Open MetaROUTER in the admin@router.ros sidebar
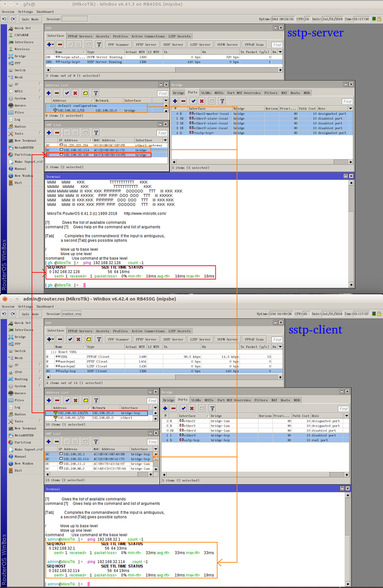The height and width of the screenshot is (588, 383). pyautogui.click(x=23, y=435)
